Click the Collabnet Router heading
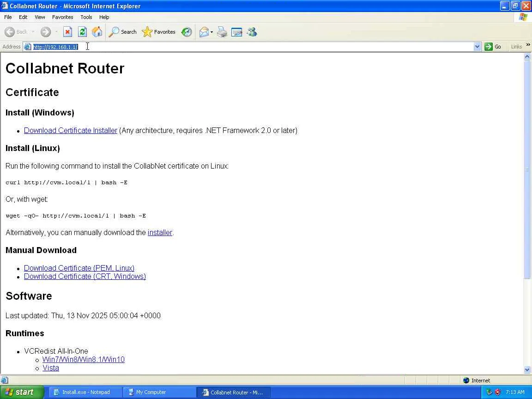The width and height of the screenshot is (532, 399). click(65, 68)
